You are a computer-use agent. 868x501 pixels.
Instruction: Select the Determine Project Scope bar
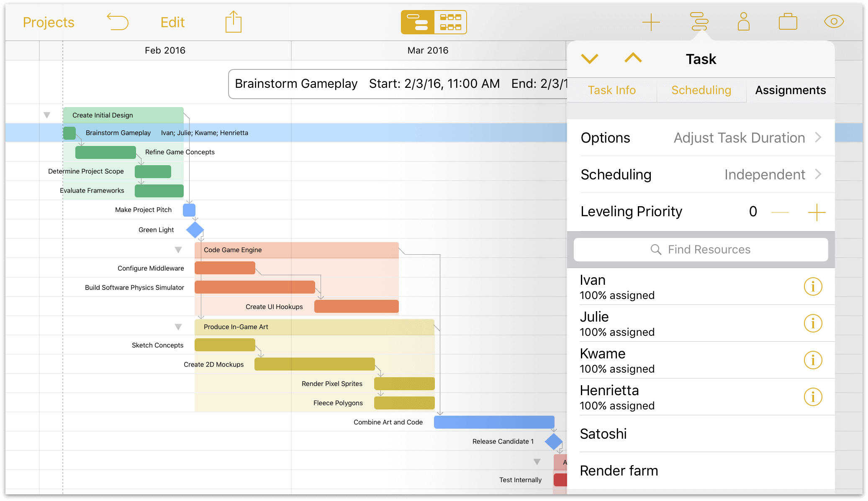(153, 171)
